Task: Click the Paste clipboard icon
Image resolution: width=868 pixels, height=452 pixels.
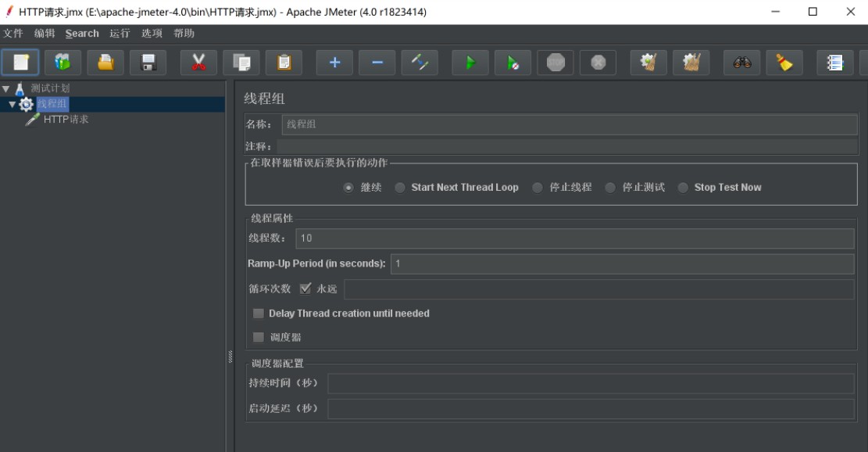Action: pos(284,62)
